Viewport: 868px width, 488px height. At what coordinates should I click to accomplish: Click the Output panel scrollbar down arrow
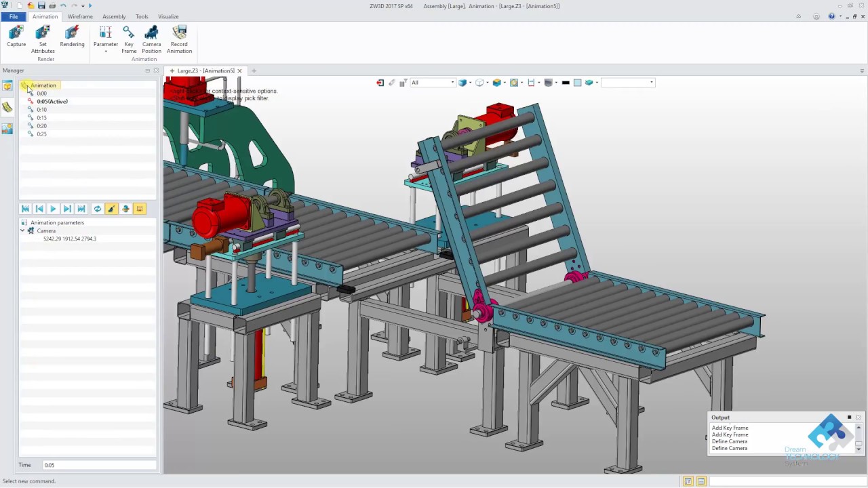coord(859,449)
